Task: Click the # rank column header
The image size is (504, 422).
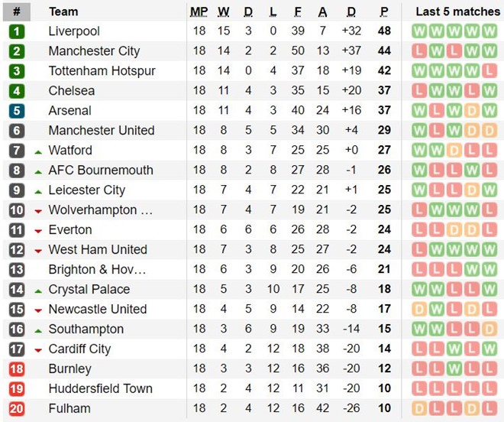Action: click(17, 11)
